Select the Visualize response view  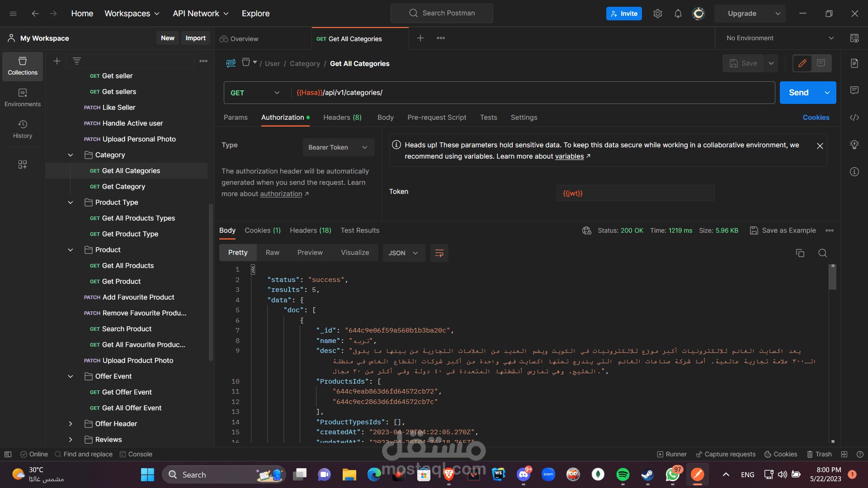pyautogui.click(x=355, y=253)
